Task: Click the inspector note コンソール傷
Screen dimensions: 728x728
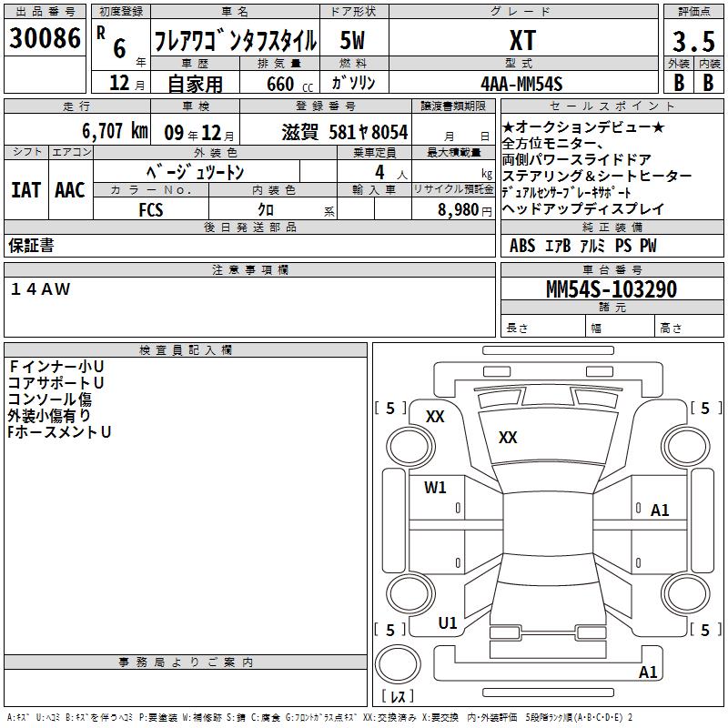Action: click(49, 399)
